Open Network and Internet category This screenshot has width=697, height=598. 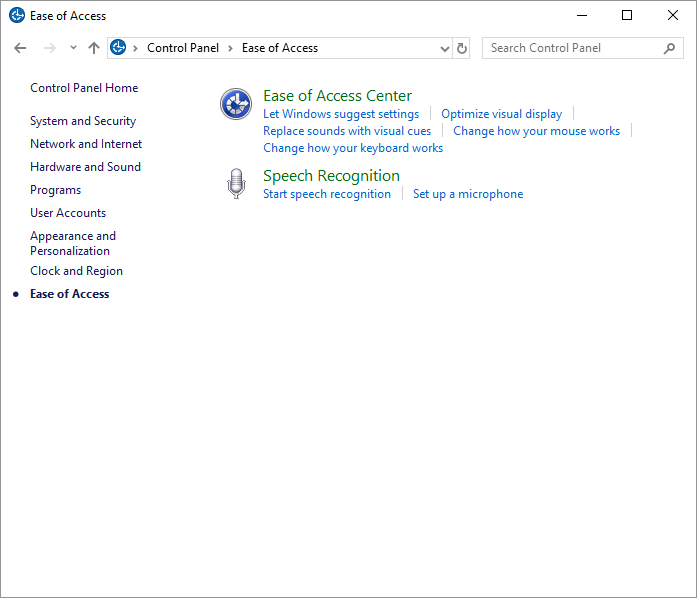[x=86, y=144]
